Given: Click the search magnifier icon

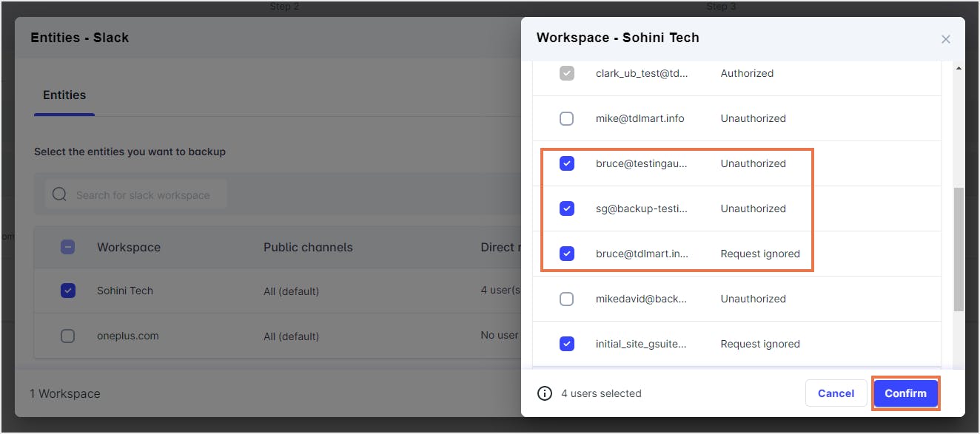Looking at the screenshot, I should coord(59,195).
